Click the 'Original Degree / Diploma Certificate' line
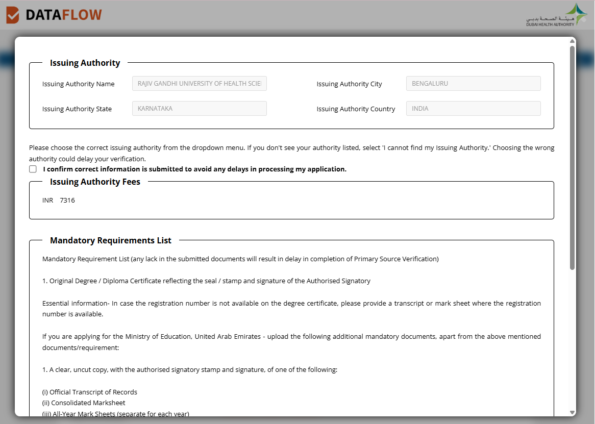The height and width of the screenshot is (424, 595). [x=206, y=281]
